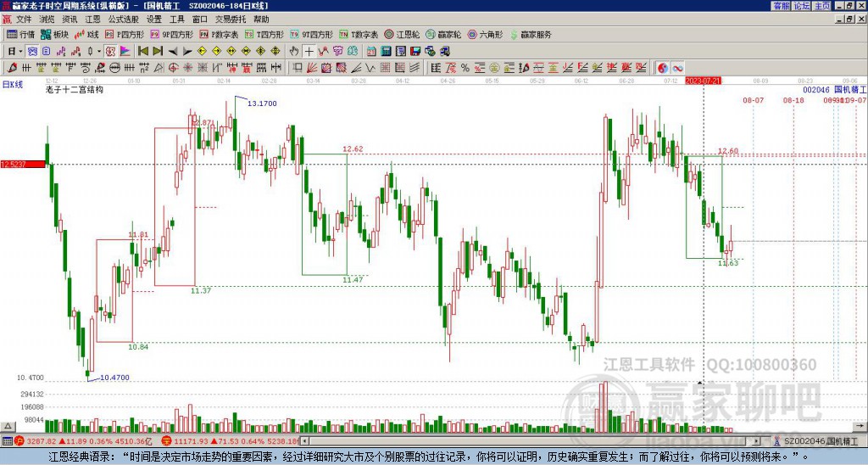Click the circular target crosshair icon
The width and height of the screenshot is (868, 465).
point(173,68)
